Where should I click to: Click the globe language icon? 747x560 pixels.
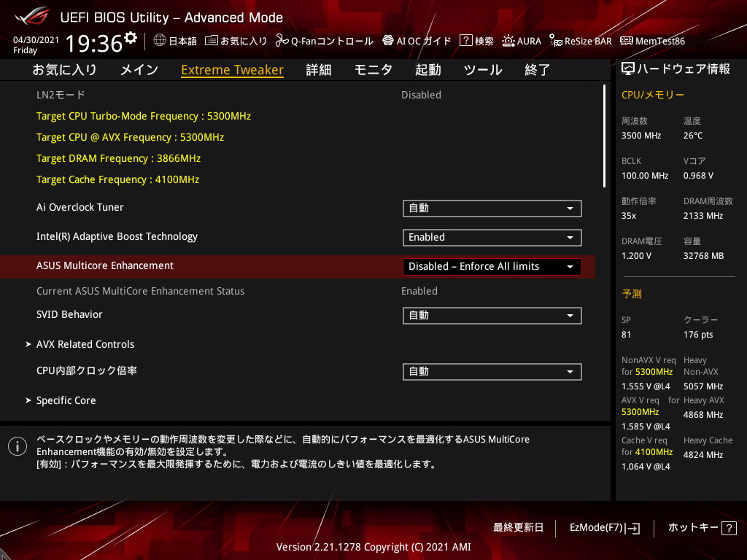click(x=160, y=41)
